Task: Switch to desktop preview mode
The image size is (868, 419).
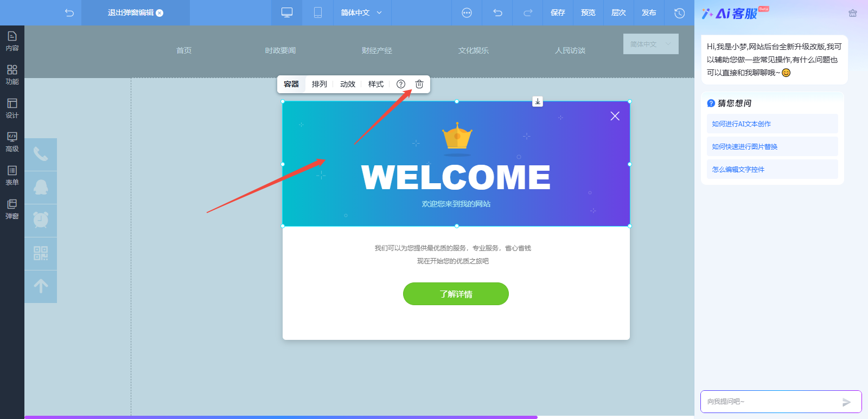Action: pos(287,12)
